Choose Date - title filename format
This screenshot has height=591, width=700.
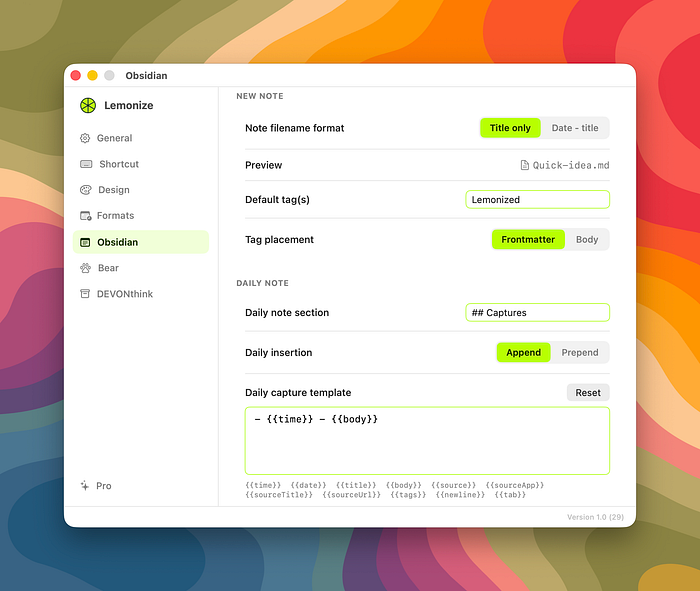[575, 128]
